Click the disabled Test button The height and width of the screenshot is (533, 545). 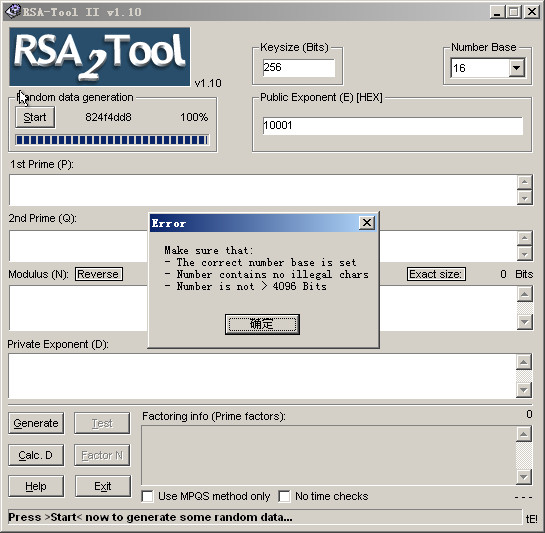point(102,423)
